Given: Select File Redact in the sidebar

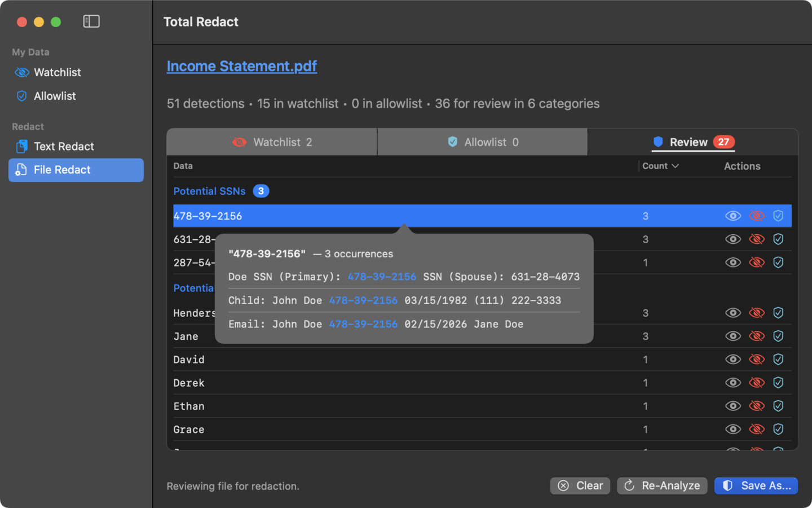Looking at the screenshot, I should pos(76,170).
